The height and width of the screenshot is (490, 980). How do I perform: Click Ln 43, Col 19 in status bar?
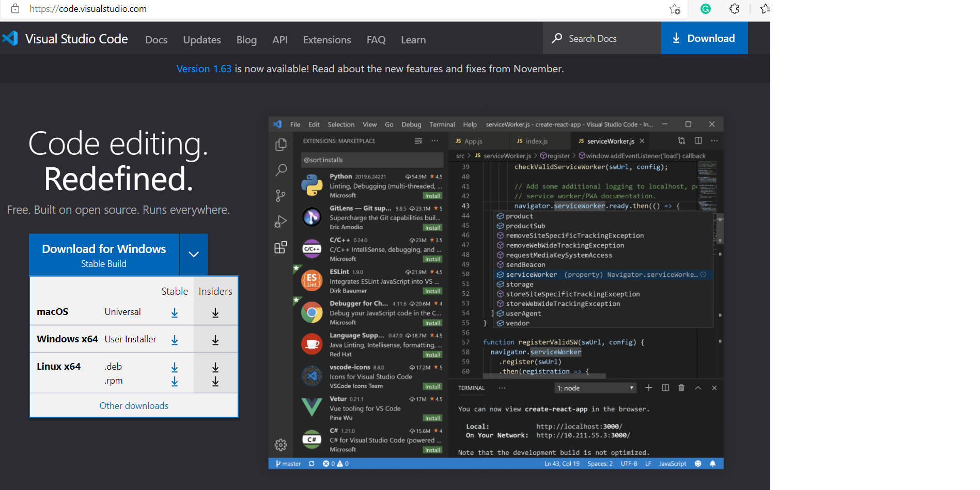tap(562, 464)
